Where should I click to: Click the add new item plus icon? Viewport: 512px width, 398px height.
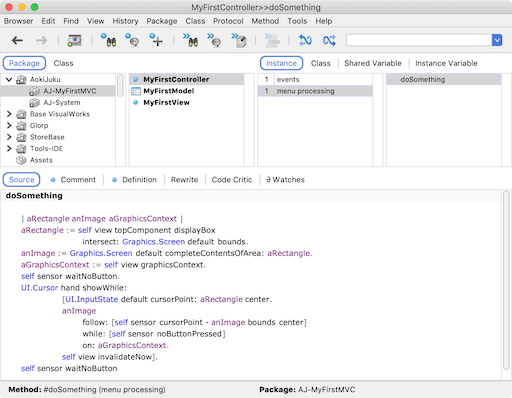tap(156, 40)
